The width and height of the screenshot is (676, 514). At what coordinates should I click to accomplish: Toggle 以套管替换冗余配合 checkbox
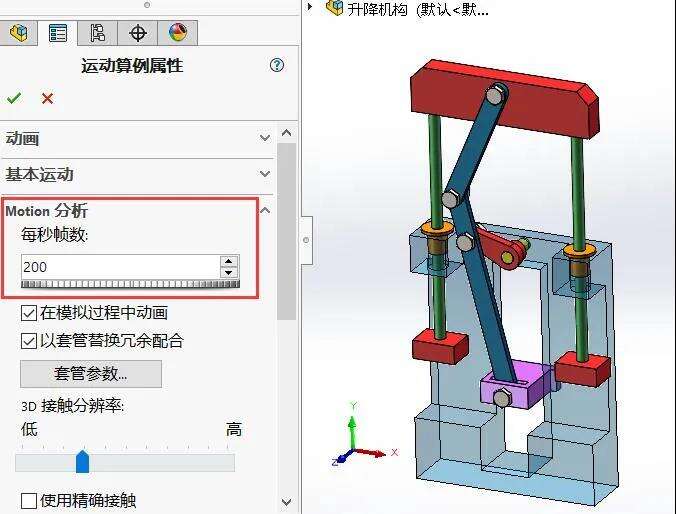click(x=29, y=341)
